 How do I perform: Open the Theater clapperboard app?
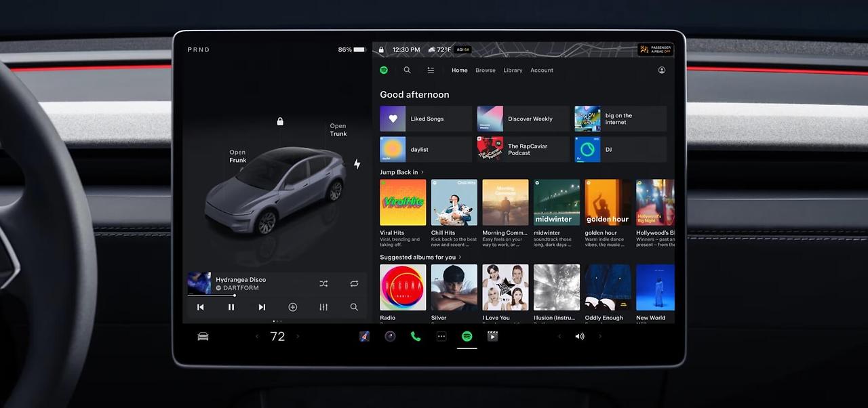tap(493, 336)
